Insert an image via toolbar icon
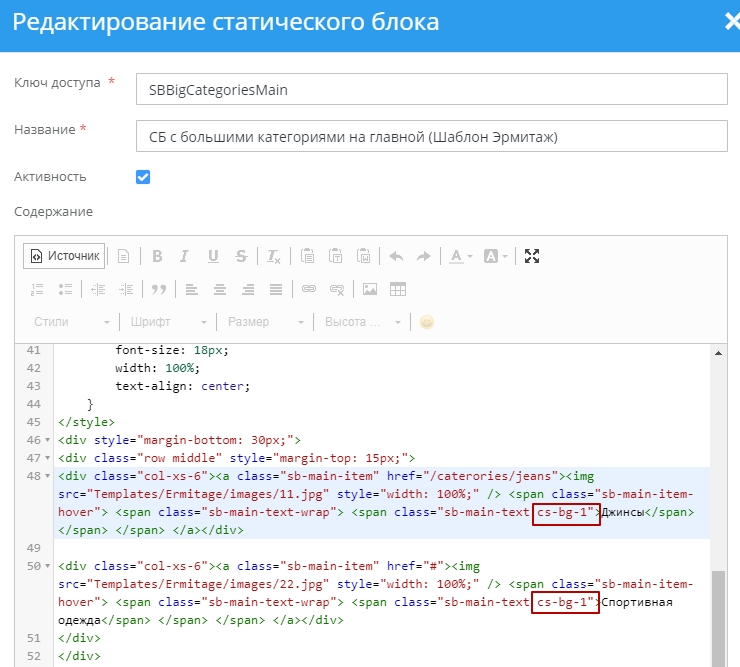740x667 pixels. point(370,289)
